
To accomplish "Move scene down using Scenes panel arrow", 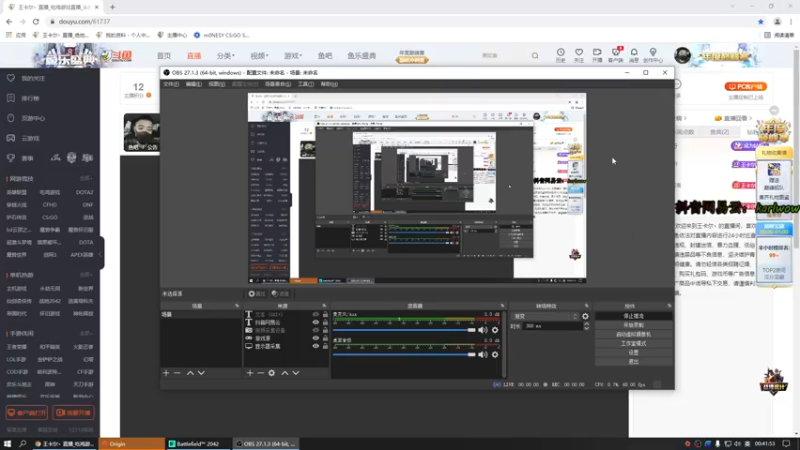I will click(202, 373).
